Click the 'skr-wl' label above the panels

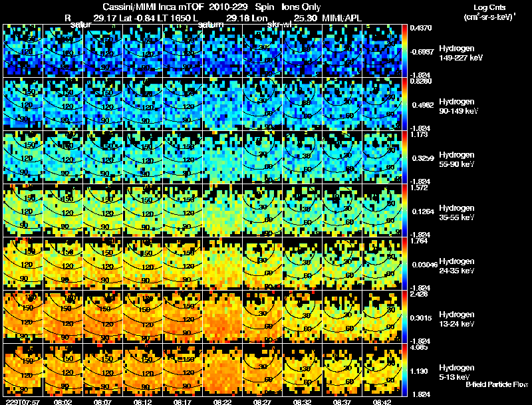pyautogui.click(x=279, y=25)
